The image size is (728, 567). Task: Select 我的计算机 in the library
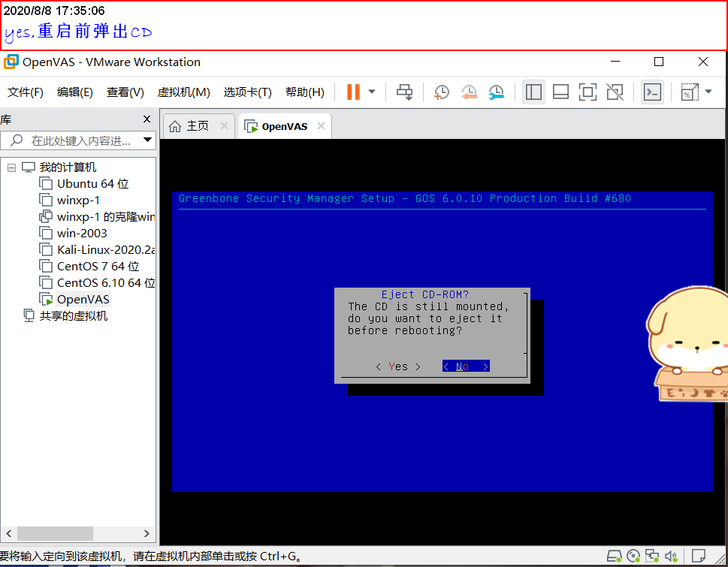click(68, 167)
